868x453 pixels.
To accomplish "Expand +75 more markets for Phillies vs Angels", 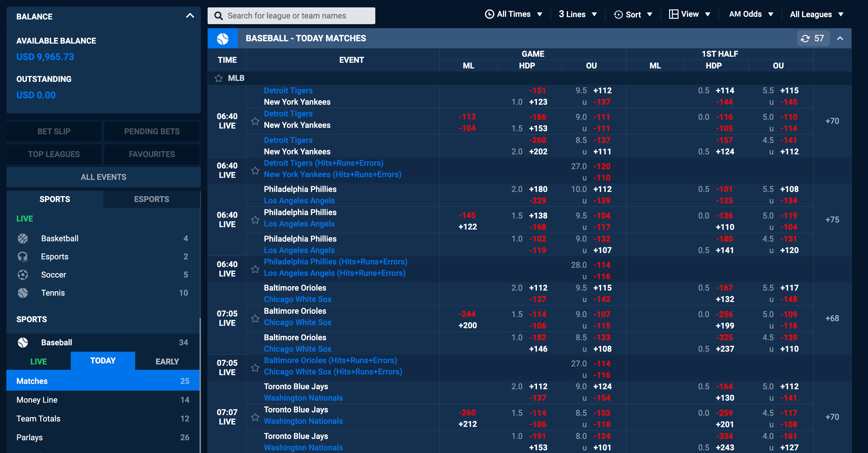I will tap(832, 220).
